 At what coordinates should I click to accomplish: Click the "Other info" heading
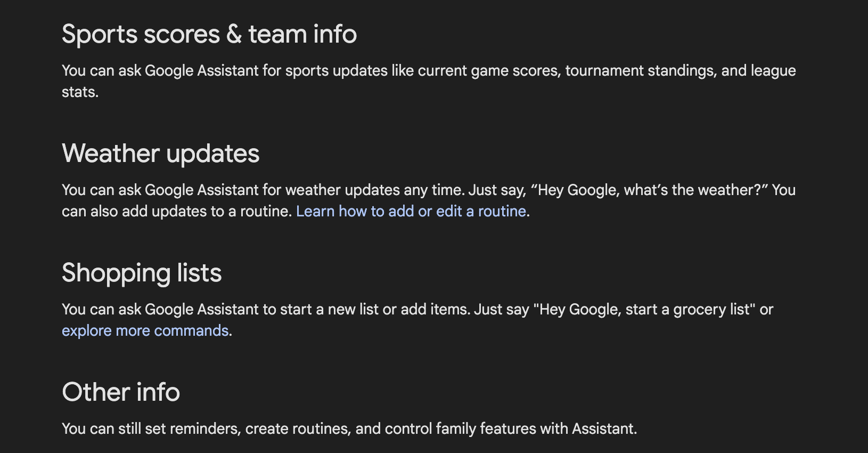coord(120,393)
